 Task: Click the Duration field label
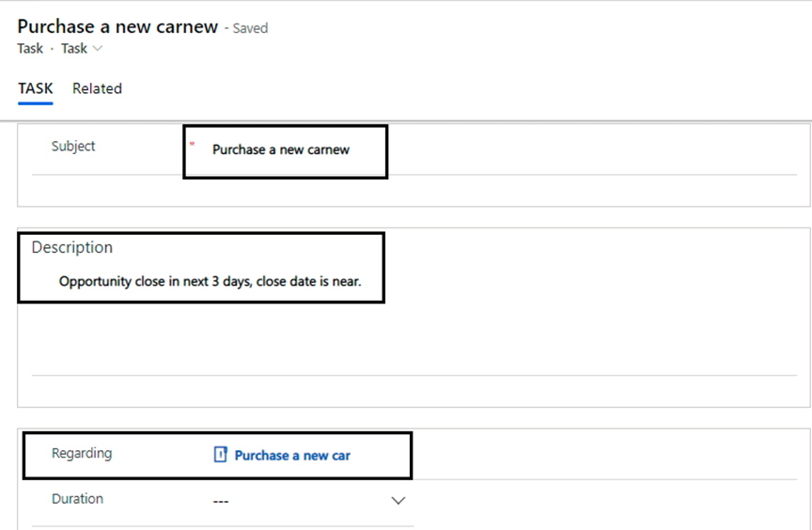point(77,499)
